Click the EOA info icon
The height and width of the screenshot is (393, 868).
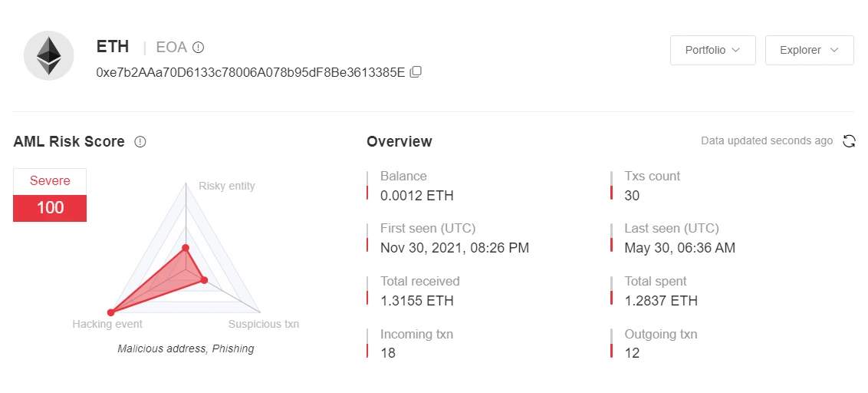point(198,48)
